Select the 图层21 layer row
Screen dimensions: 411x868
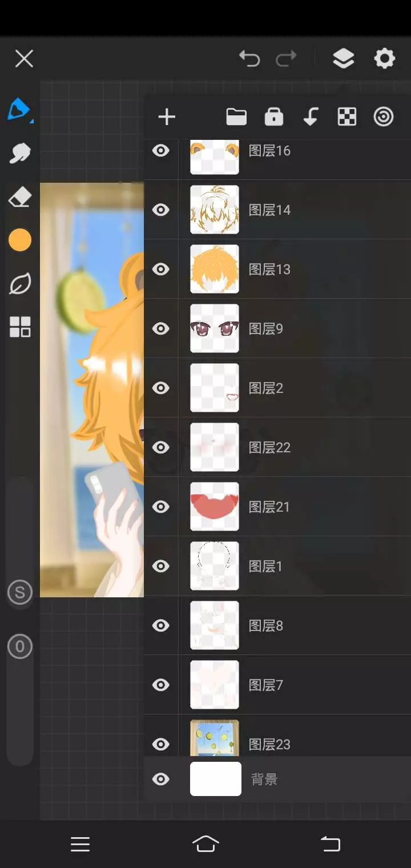[277, 507]
